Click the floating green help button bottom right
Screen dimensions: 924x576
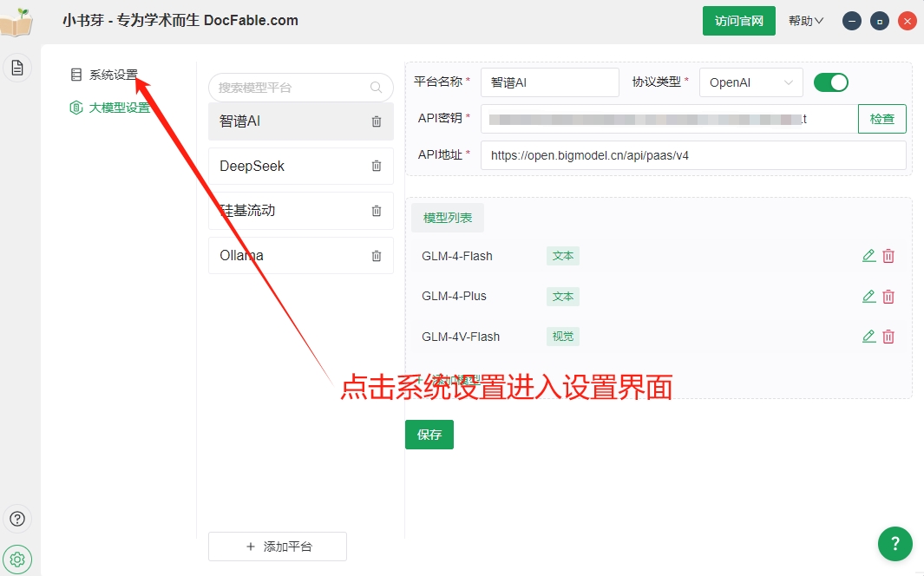point(895,544)
